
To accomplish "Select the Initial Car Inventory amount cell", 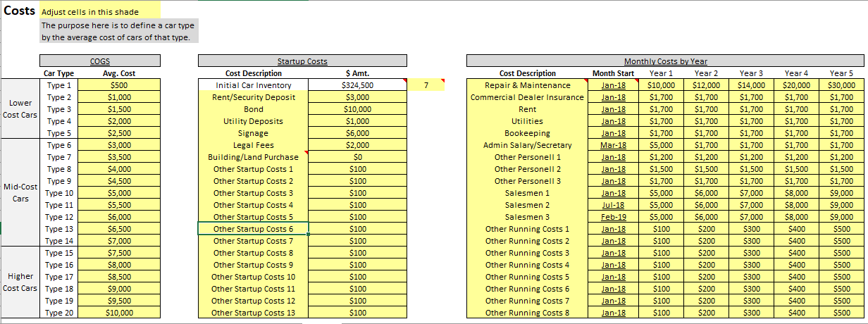I will tap(358, 85).
